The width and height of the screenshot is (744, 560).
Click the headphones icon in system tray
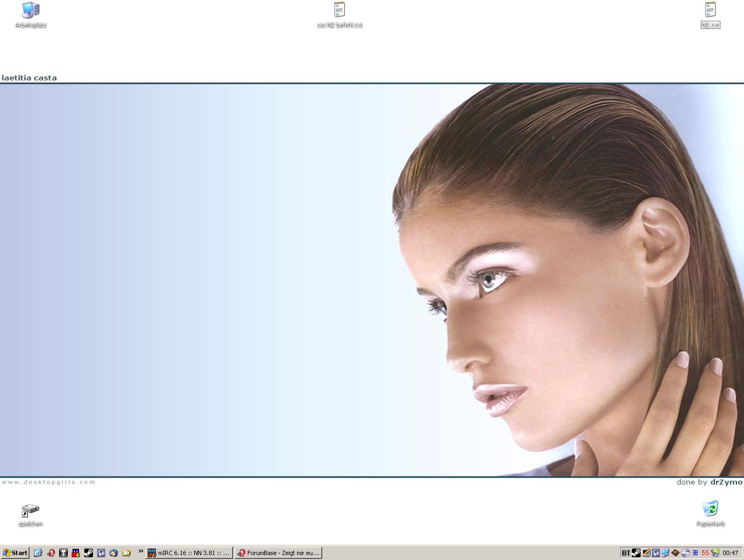(x=656, y=553)
